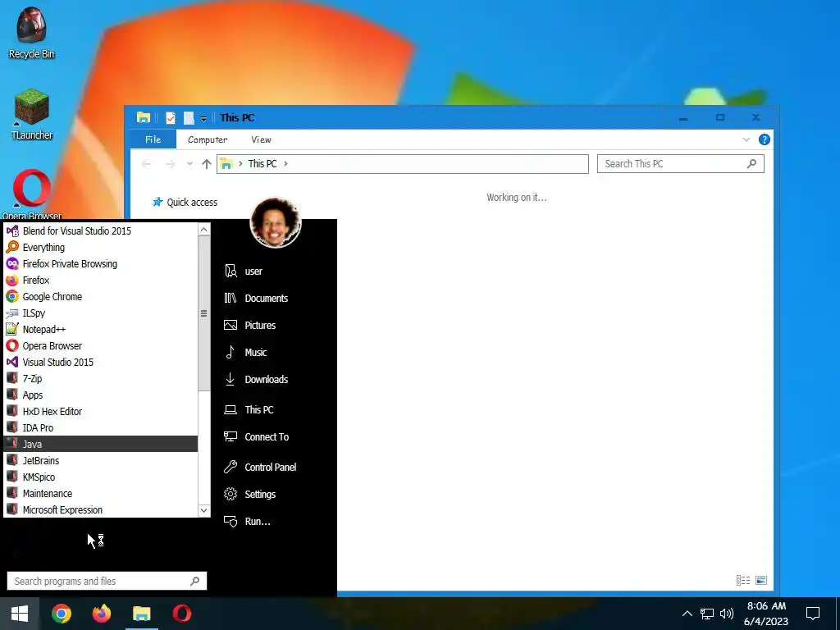Expand the Maintenance folder
Screen dimensions: 840x630
(101, 493)
